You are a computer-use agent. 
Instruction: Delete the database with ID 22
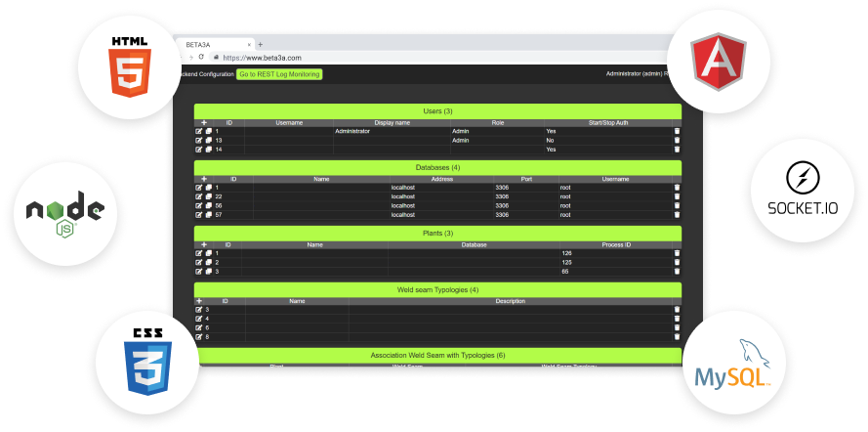(677, 196)
